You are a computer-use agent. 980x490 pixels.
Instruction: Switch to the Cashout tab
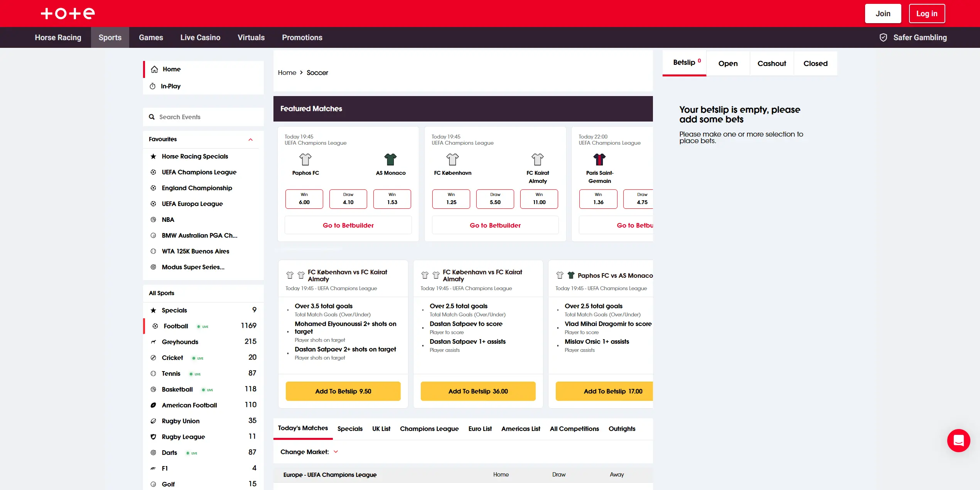coord(771,63)
